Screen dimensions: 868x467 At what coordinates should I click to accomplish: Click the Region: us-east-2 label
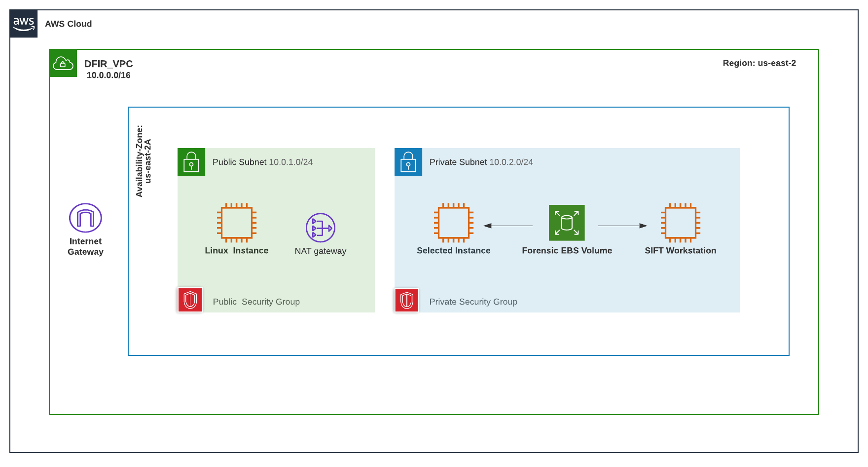759,63
